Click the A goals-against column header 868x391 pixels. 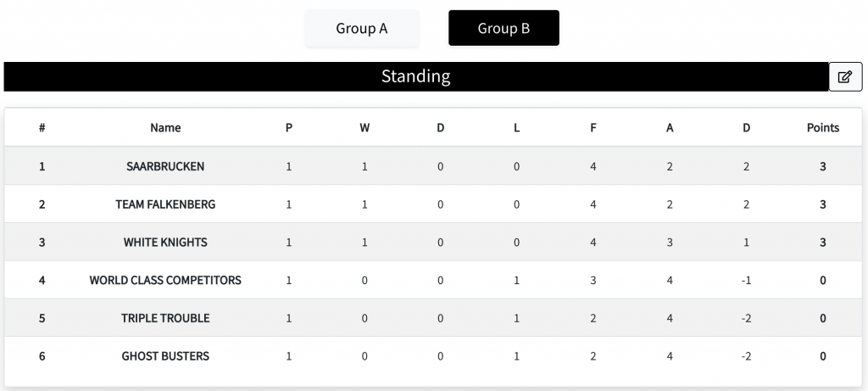click(x=670, y=128)
